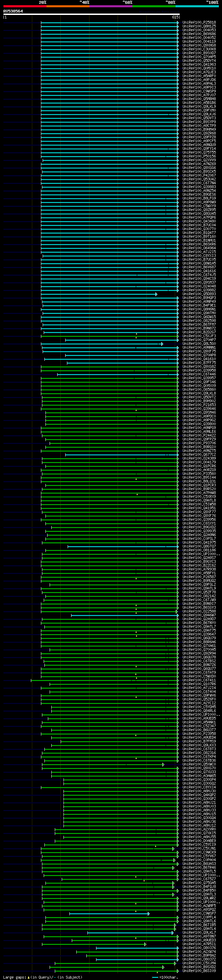This screenshot has width=222, height=980.
Task: Open hit UniRef100_Q9XHG8
Action: 199,45
